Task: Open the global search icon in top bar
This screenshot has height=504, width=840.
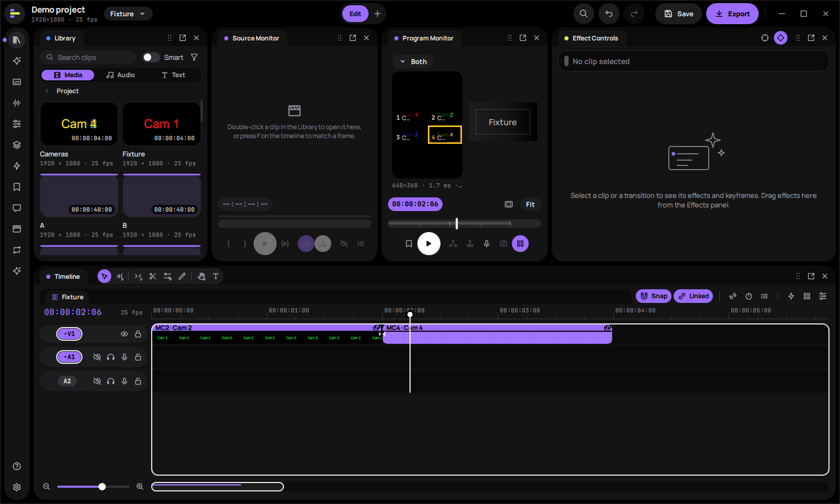Action: 584,14
